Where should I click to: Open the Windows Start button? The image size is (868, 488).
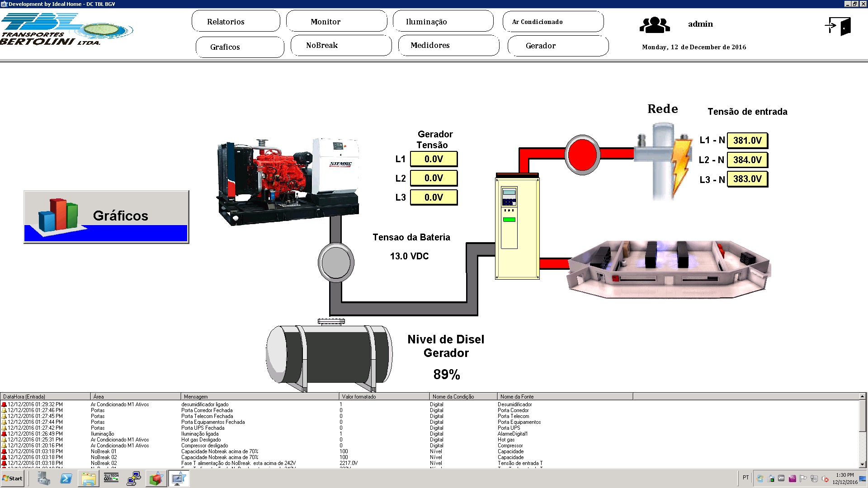click(13, 479)
